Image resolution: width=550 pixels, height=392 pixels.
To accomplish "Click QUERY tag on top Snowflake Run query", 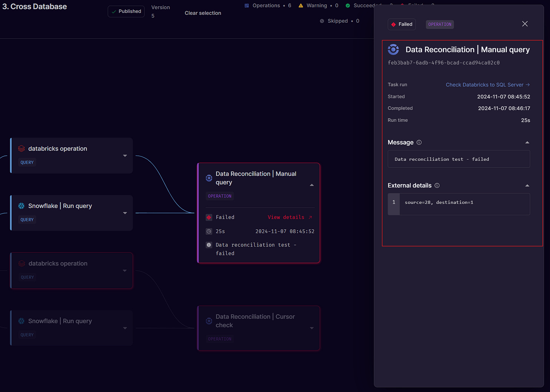I will point(27,220).
